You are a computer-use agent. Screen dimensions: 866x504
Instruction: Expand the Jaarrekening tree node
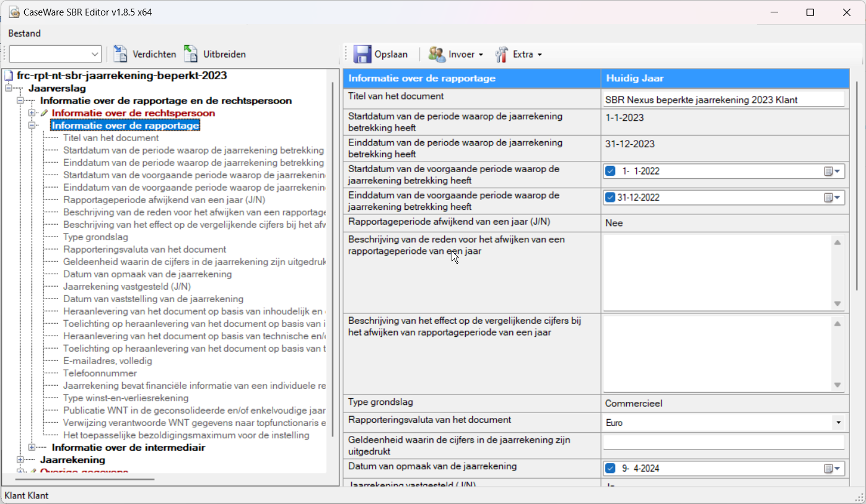pyautogui.click(x=20, y=460)
